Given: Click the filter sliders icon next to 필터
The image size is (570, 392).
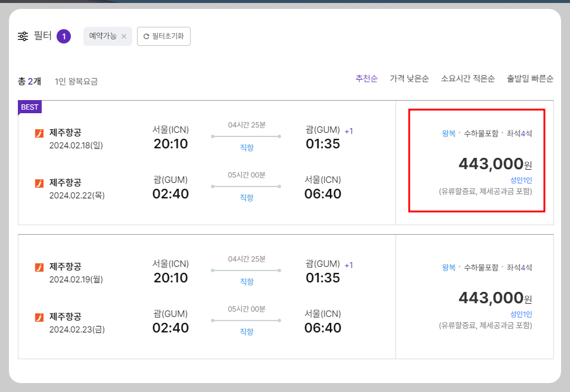Looking at the screenshot, I should point(23,36).
